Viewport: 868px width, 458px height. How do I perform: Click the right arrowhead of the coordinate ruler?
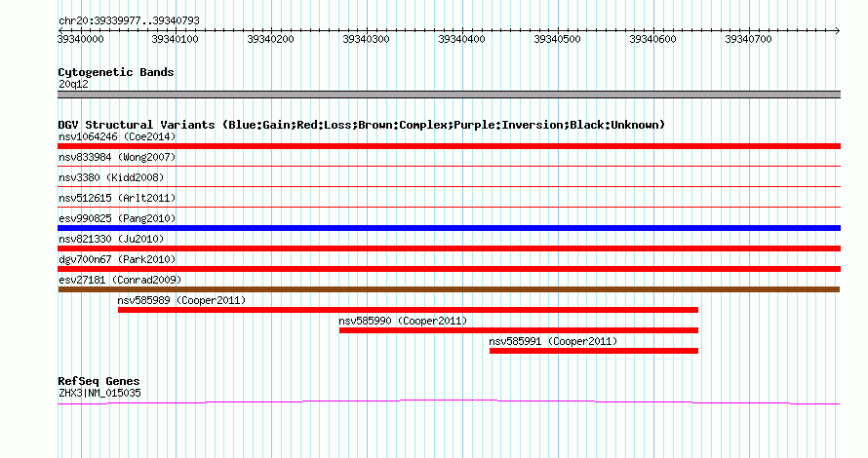[837, 30]
